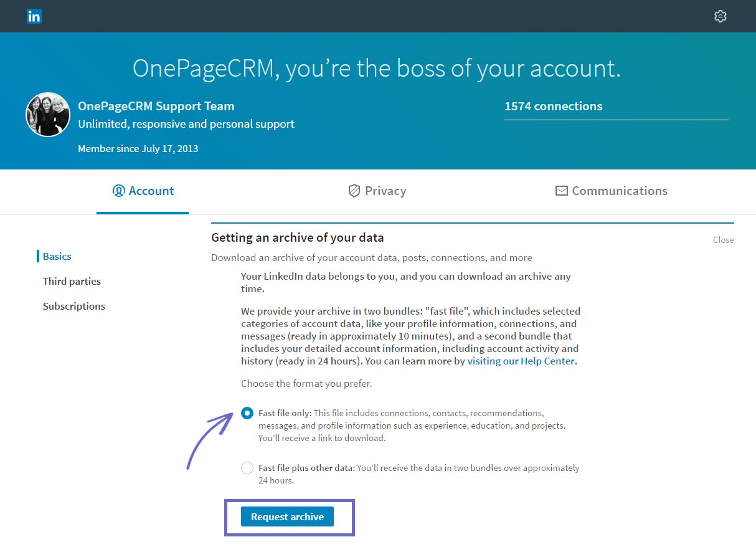The width and height of the screenshot is (756, 552).
Task: Open the 'visiting our Help Center' link
Action: pos(521,361)
